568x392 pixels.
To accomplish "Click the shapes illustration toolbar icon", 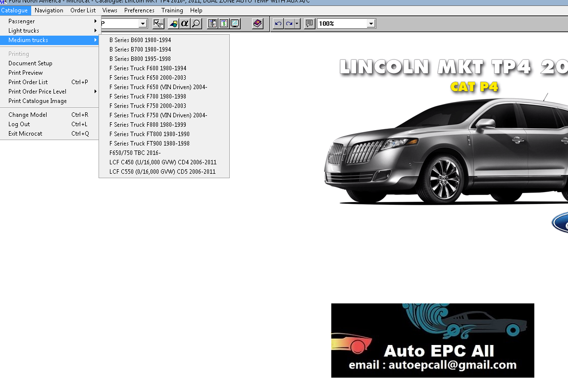I will coord(173,24).
